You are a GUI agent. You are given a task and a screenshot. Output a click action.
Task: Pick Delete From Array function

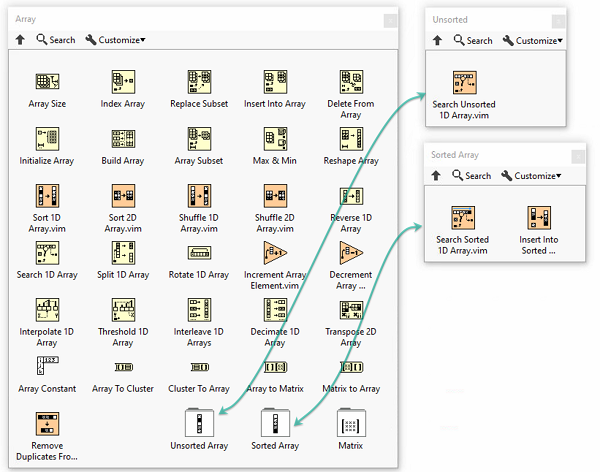[x=351, y=82]
